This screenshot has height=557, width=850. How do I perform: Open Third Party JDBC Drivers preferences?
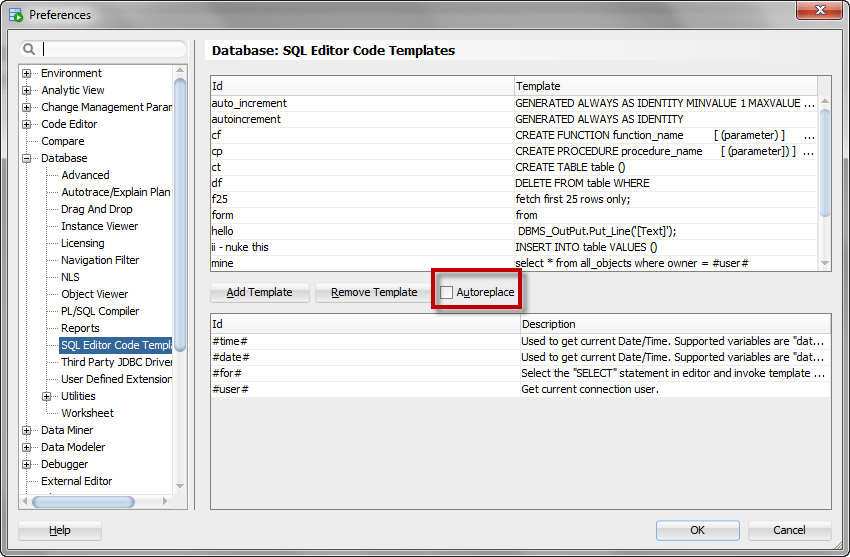pyautogui.click(x=117, y=362)
